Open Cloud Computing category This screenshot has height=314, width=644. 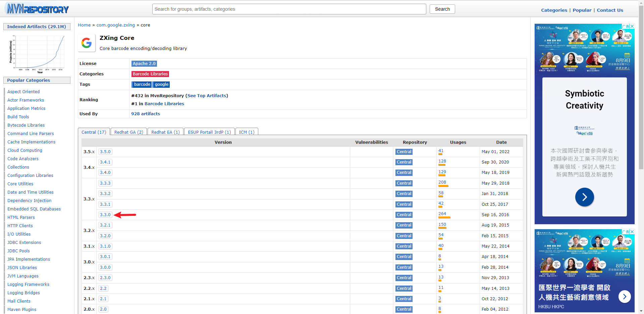tap(25, 150)
